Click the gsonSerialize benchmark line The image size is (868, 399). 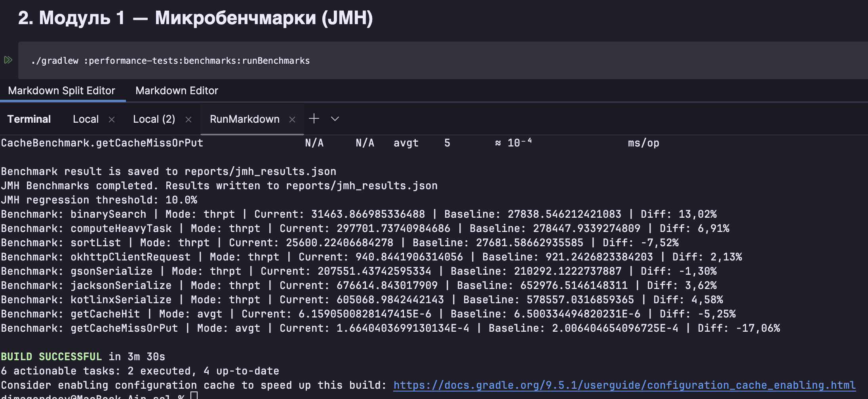(359, 271)
